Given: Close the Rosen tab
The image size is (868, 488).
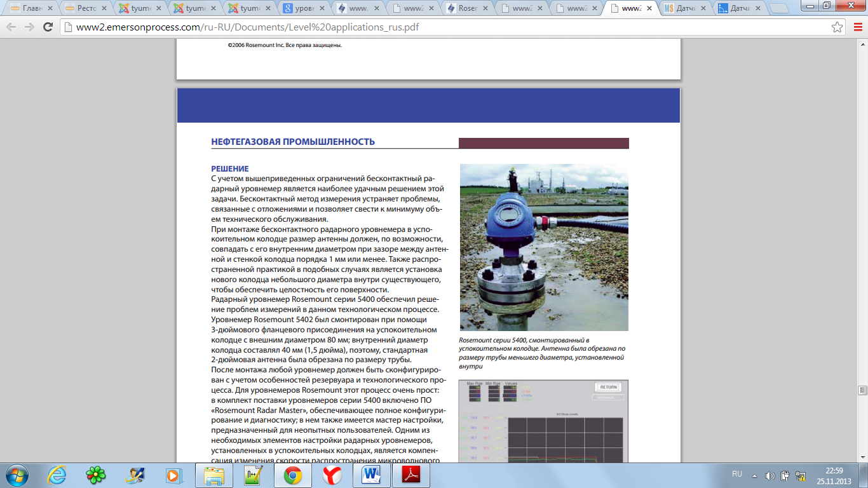Looking at the screenshot, I should point(484,9).
